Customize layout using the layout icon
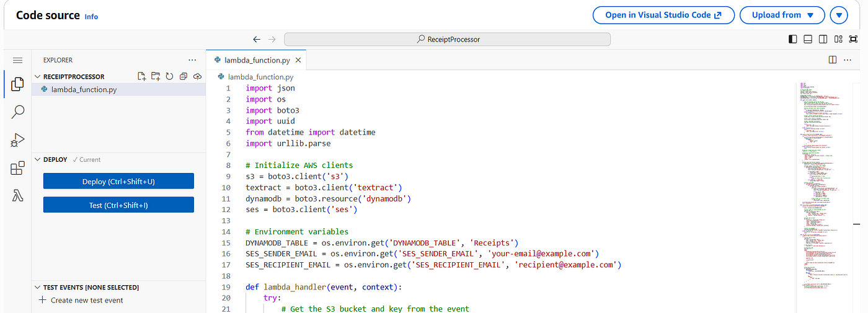 (x=838, y=39)
